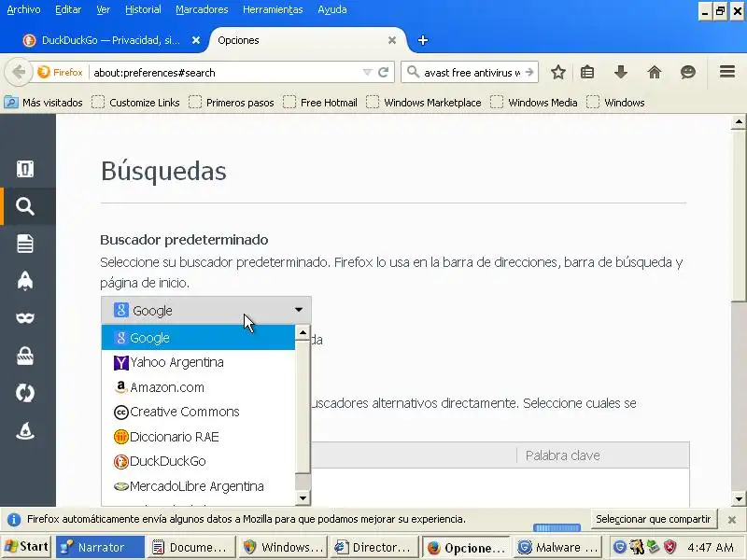Switch to Document taskbar window

point(191,547)
